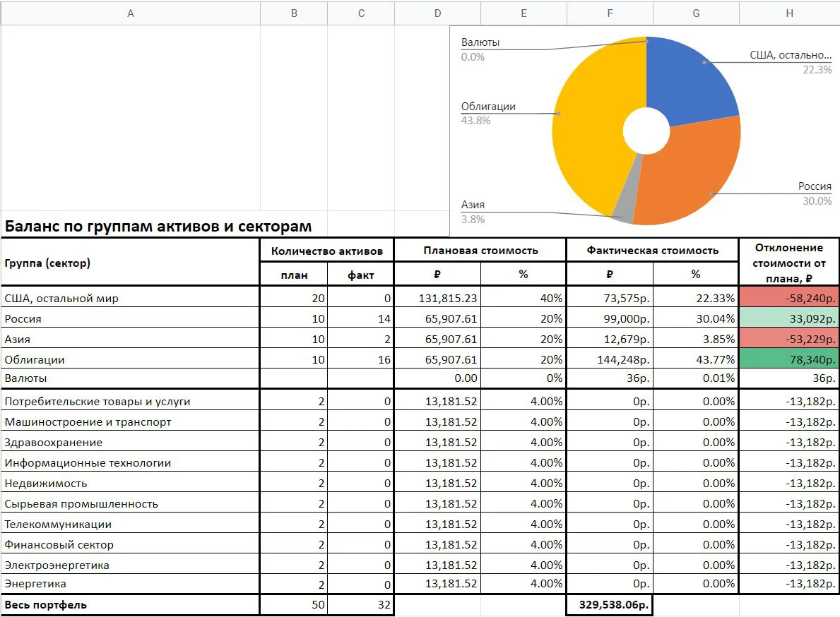Screen dimensions: 840x617
Task: Select the portfolio total cell 329,538.06р.
Action: tap(609, 605)
